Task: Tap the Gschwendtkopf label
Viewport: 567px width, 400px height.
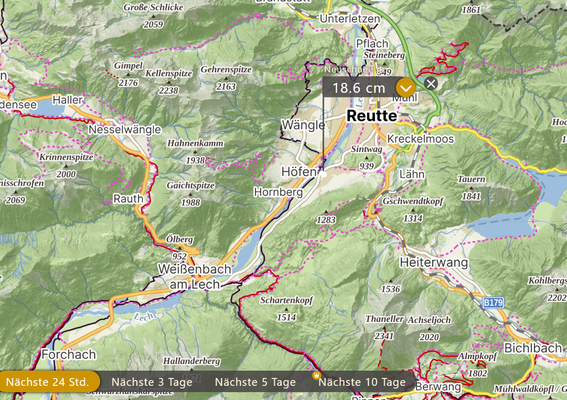Action: 413,201
